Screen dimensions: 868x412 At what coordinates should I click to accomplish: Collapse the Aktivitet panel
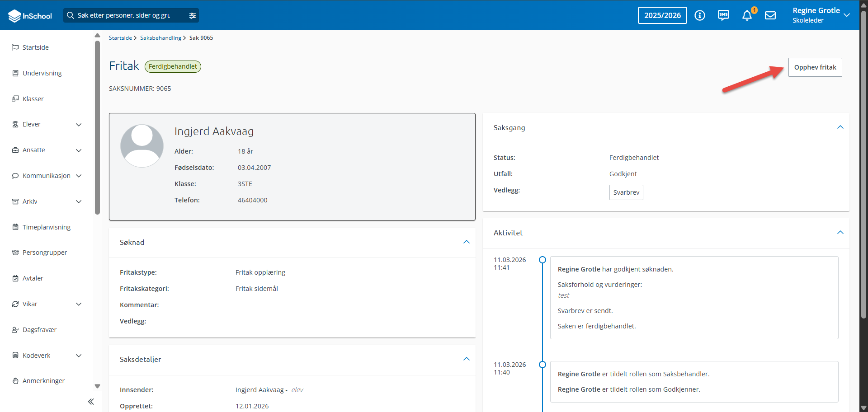point(840,233)
